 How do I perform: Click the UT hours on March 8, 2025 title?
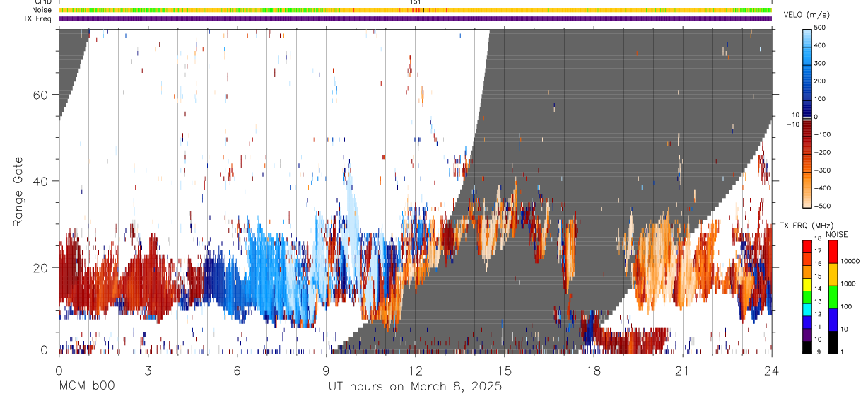(x=415, y=387)
